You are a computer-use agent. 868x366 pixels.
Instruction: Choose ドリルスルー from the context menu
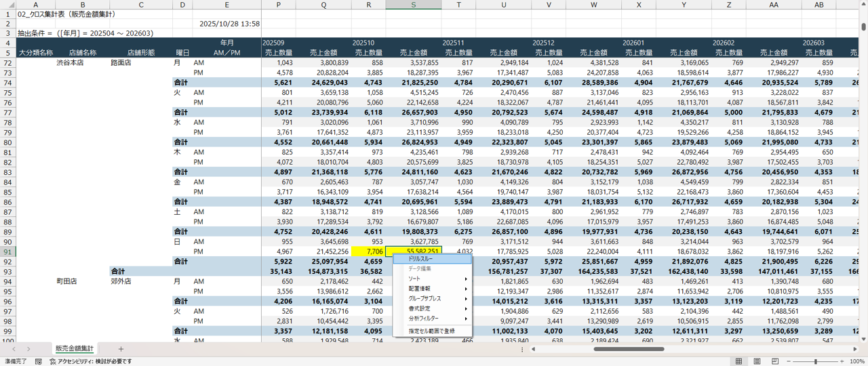[420, 259]
